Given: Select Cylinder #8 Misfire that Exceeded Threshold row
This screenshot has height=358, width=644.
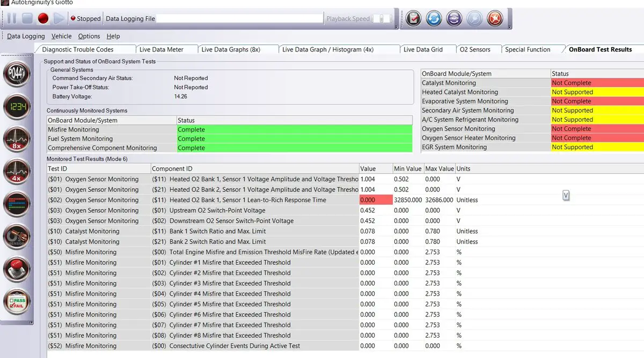Looking at the screenshot, I should tap(345, 335).
